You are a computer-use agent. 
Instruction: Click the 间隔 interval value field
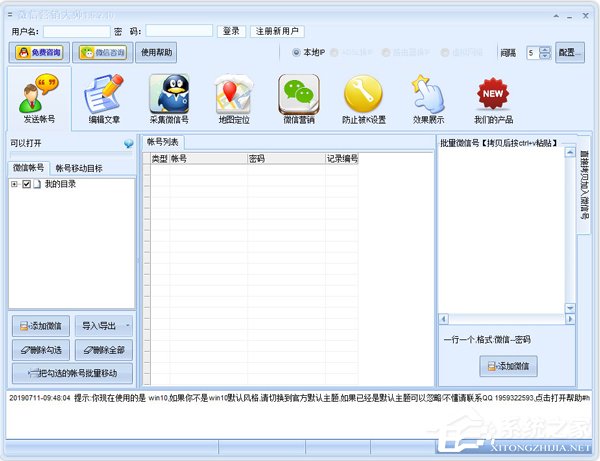pos(533,53)
